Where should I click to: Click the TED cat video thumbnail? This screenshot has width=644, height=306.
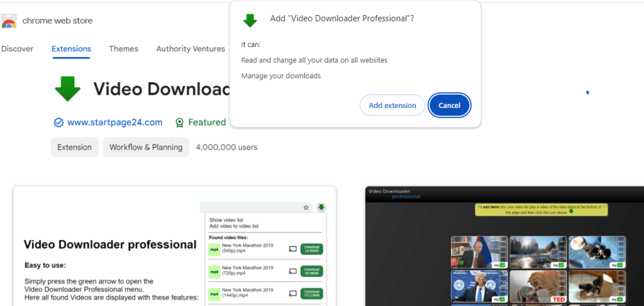538,287
